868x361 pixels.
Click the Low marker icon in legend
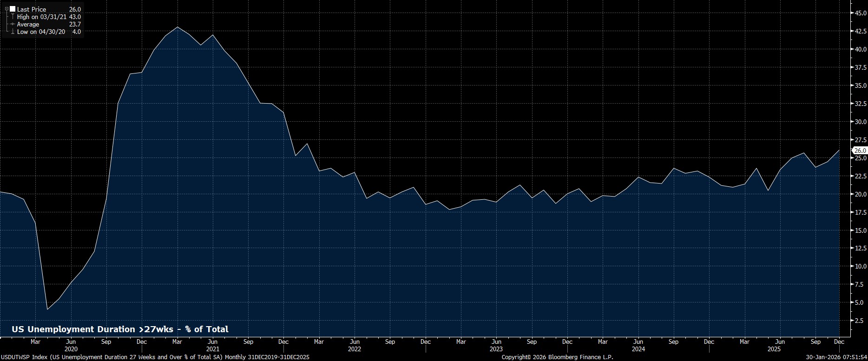(13, 32)
